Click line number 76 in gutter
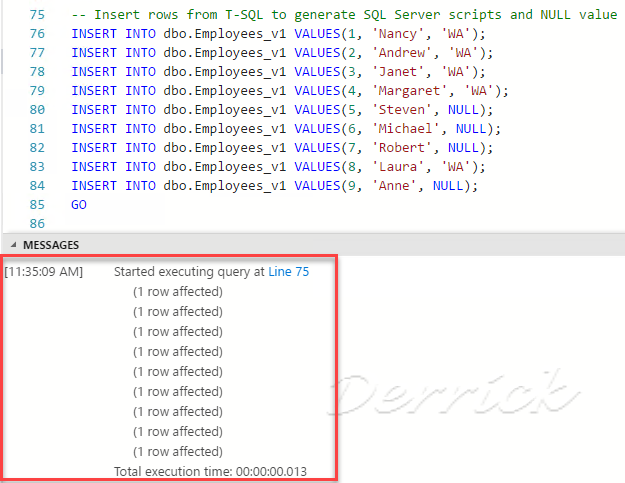This screenshot has height=483, width=625. click(37, 33)
